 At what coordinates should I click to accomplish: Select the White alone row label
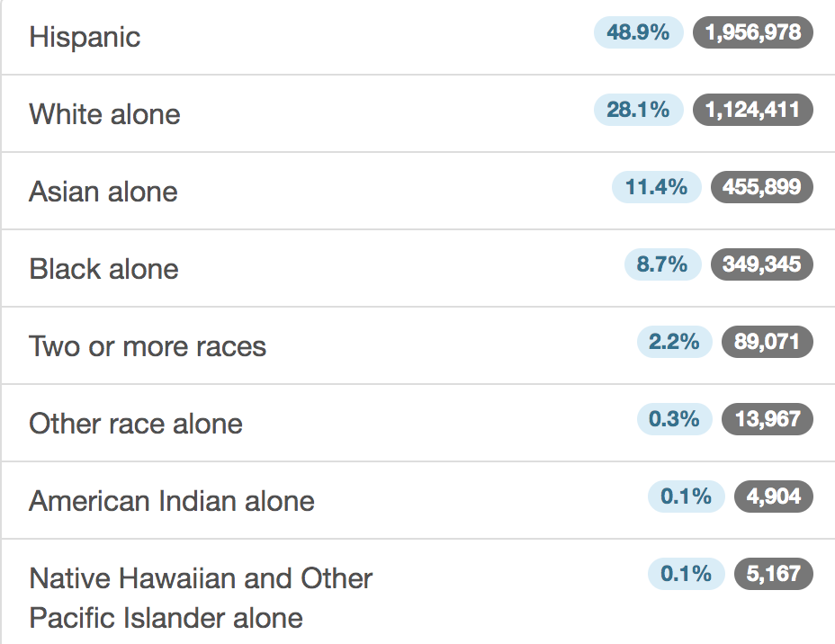click(x=105, y=114)
